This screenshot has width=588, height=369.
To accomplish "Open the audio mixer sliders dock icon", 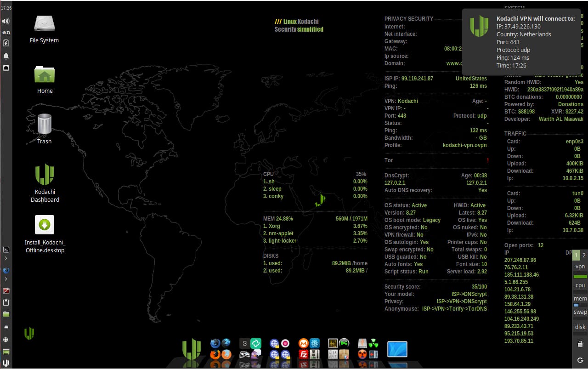I will 333,354.
